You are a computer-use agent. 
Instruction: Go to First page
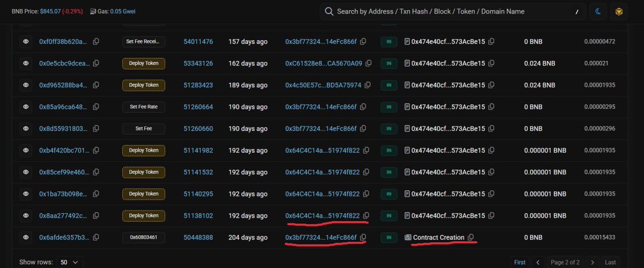pyautogui.click(x=519, y=262)
